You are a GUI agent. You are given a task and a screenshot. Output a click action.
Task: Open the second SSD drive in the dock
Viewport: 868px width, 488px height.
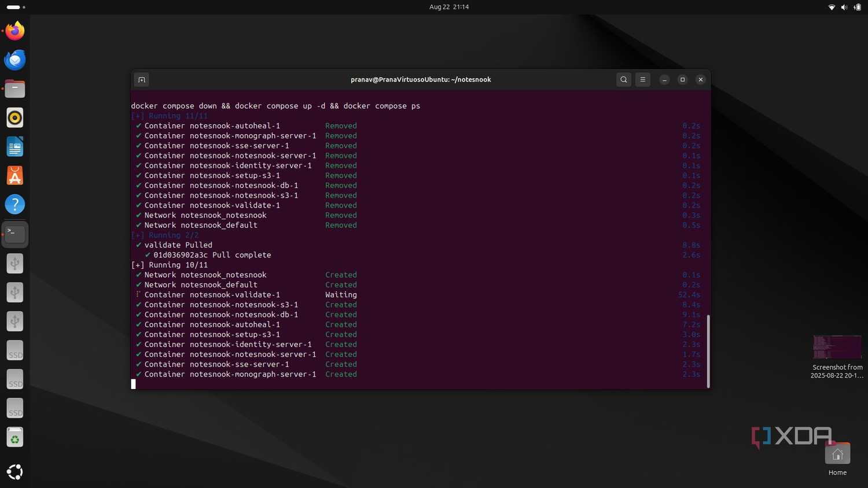tap(15, 379)
